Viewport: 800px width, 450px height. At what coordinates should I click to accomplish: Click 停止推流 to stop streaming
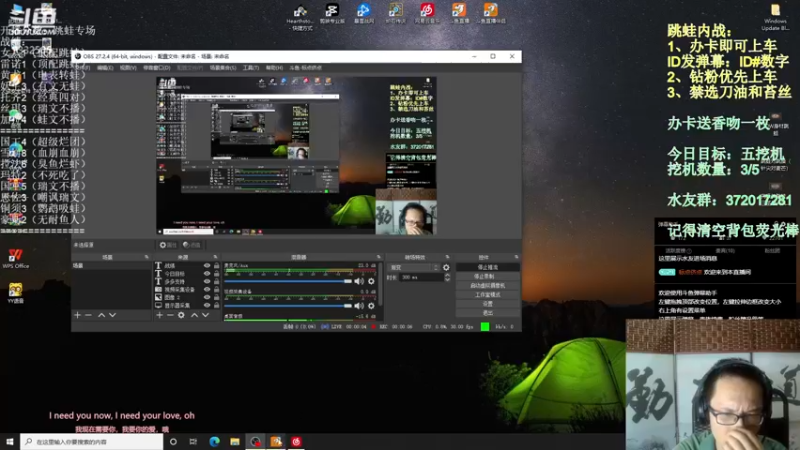click(487, 267)
